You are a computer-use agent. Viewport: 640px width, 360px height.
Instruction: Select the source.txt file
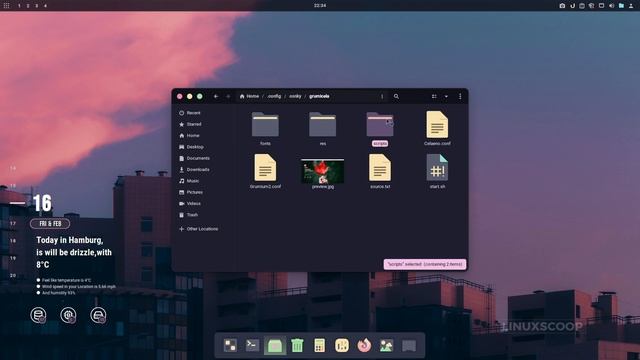[380, 168]
